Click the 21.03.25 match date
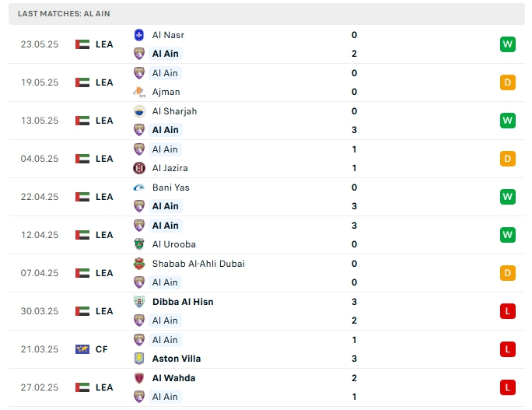Image resolution: width=532 pixels, height=410 pixels. tap(39, 349)
